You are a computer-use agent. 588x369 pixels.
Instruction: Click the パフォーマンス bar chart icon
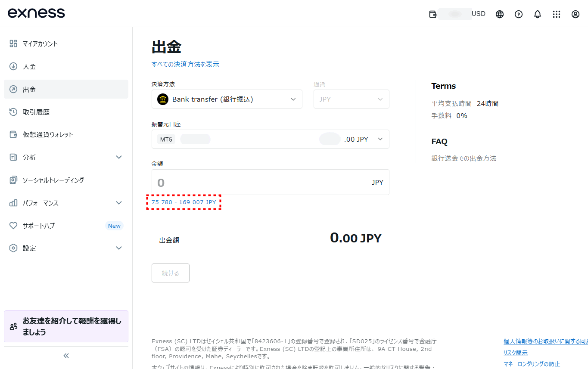(13, 203)
